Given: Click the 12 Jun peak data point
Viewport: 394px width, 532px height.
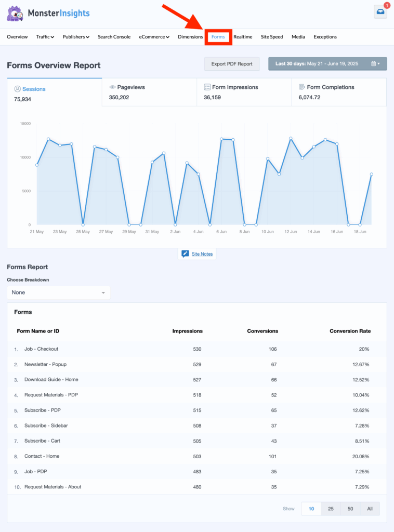Looking at the screenshot, I should click(x=291, y=138).
